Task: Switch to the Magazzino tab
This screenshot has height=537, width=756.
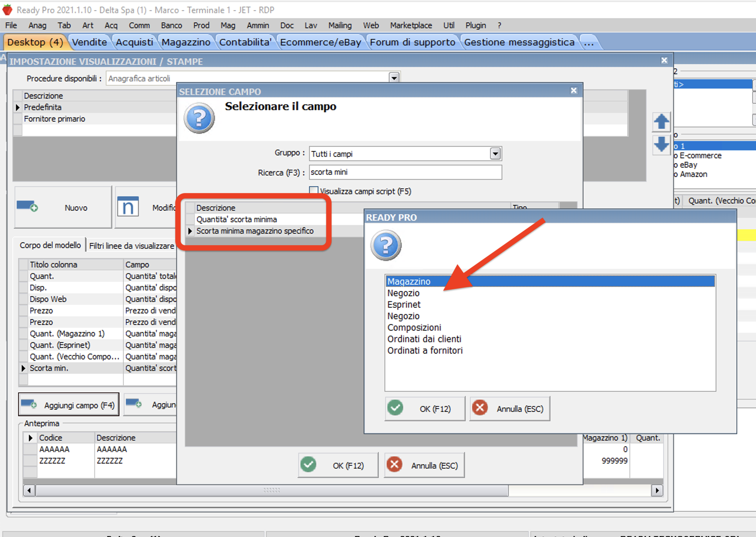Action: [x=186, y=42]
